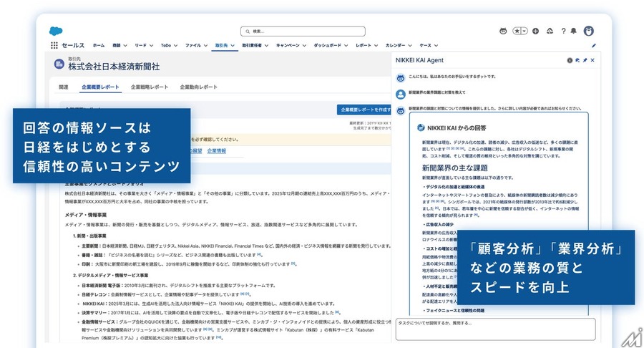
Task: Click the account icon beside 株式会社日本経済新聞社
Action: click(x=59, y=64)
